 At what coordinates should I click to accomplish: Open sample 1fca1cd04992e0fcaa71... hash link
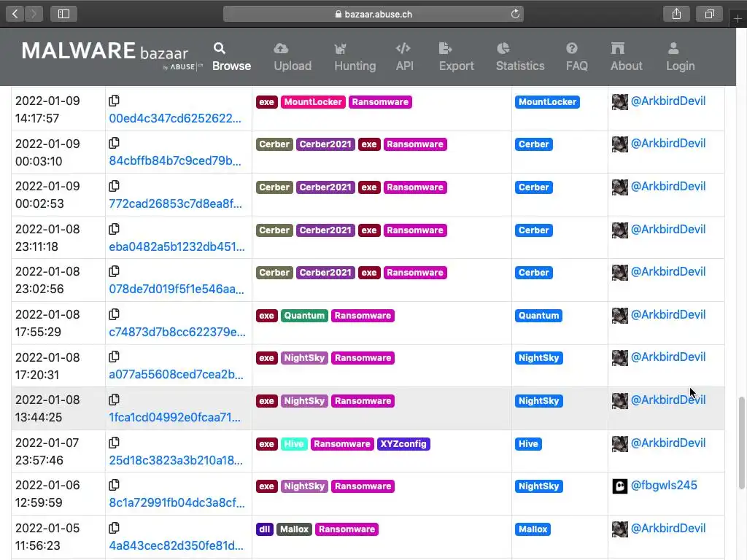click(x=175, y=417)
